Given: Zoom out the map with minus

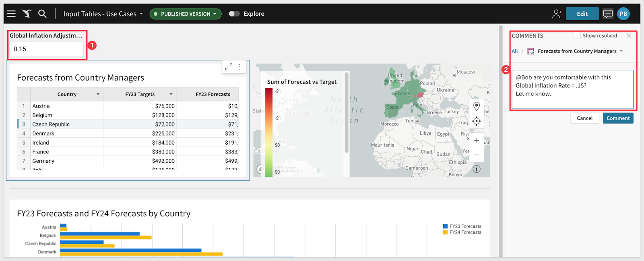Looking at the screenshot, I should (477, 155).
